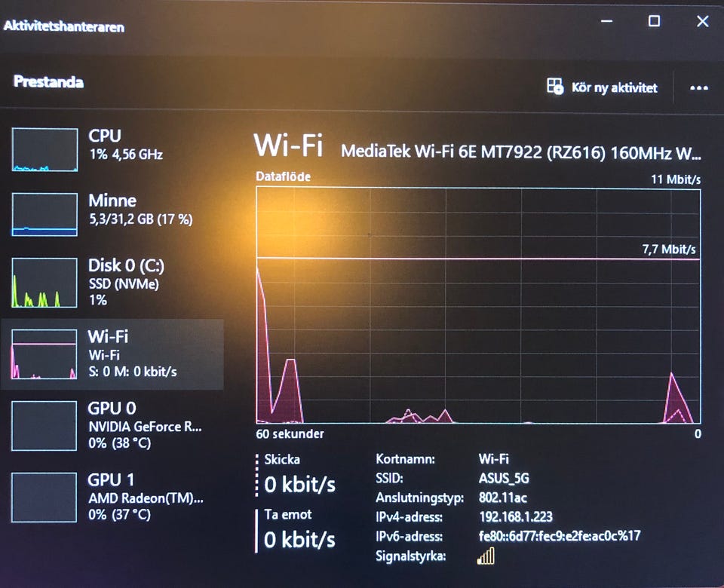
Task: Click the Wi-Fi Dataflöde throughput graph
Action: pyautogui.click(x=478, y=305)
